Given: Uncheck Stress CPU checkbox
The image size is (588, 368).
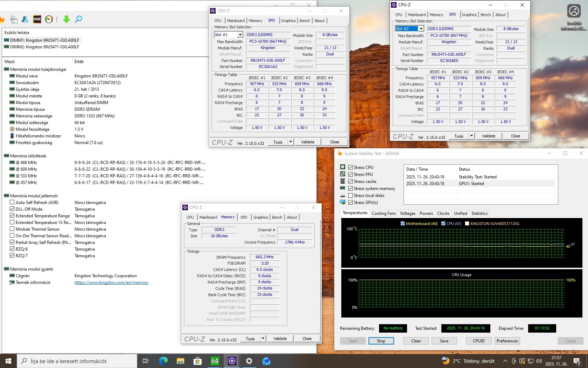Looking at the screenshot, I should [x=350, y=167].
